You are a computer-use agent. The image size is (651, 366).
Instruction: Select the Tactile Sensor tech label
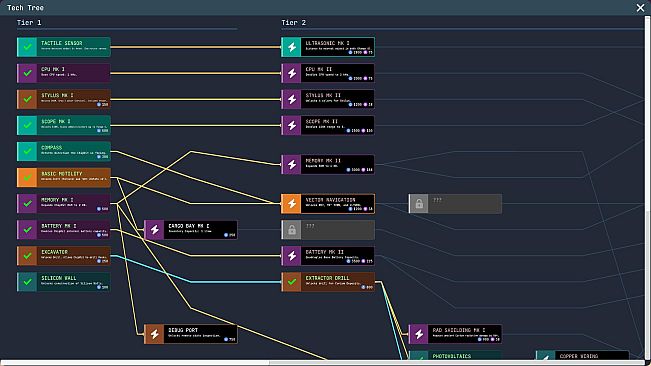point(61,43)
